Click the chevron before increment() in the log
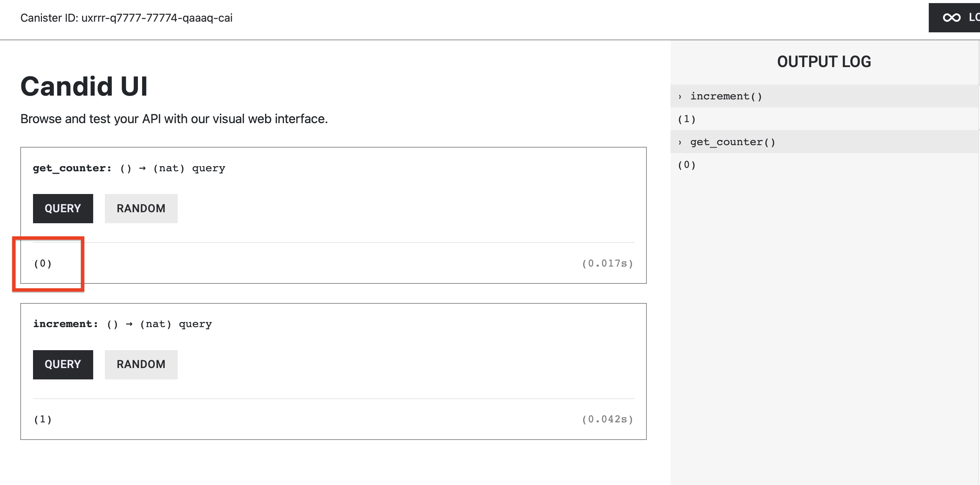 (x=679, y=96)
